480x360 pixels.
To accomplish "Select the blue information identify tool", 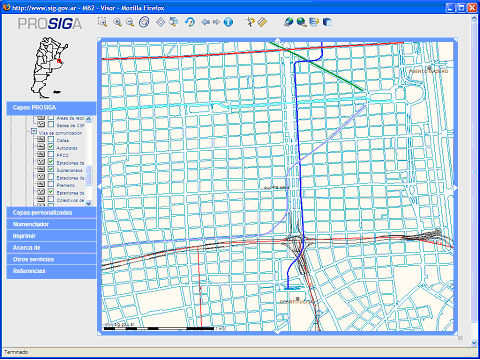I will (228, 22).
